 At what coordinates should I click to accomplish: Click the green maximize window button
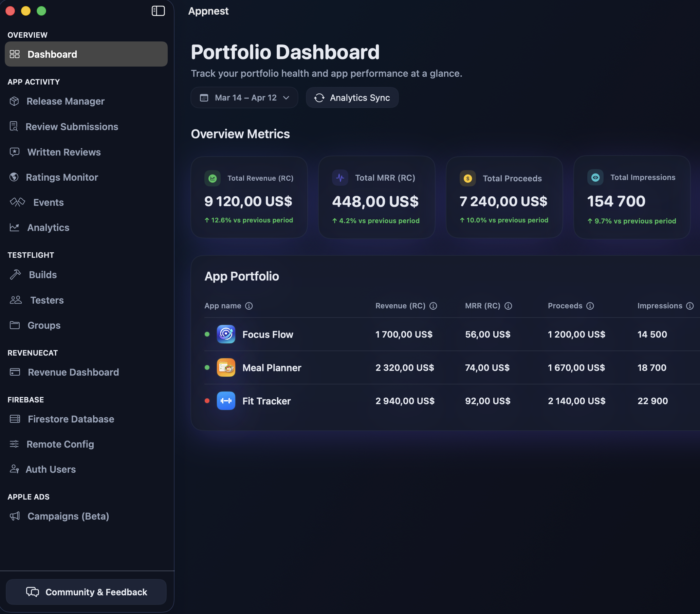point(41,11)
